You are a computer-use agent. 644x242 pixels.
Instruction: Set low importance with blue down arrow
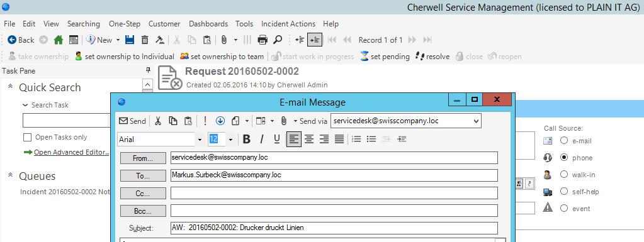[220, 121]
